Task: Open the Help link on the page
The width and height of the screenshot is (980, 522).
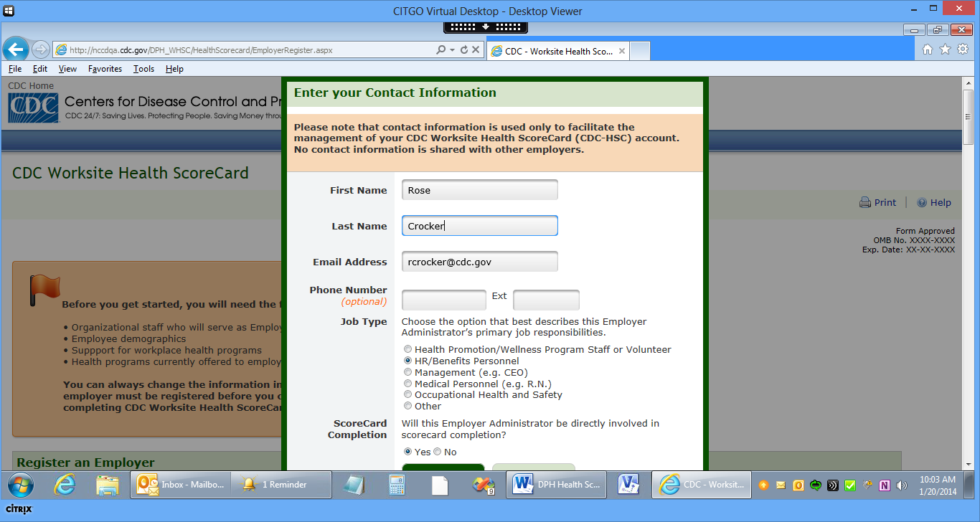Action: (x=934, y=203)
